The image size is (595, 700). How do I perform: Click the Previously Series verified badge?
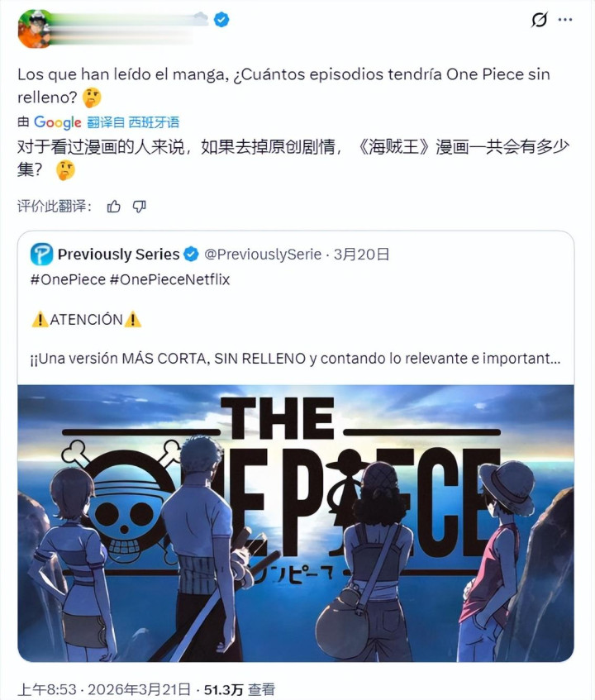[192, 254]
